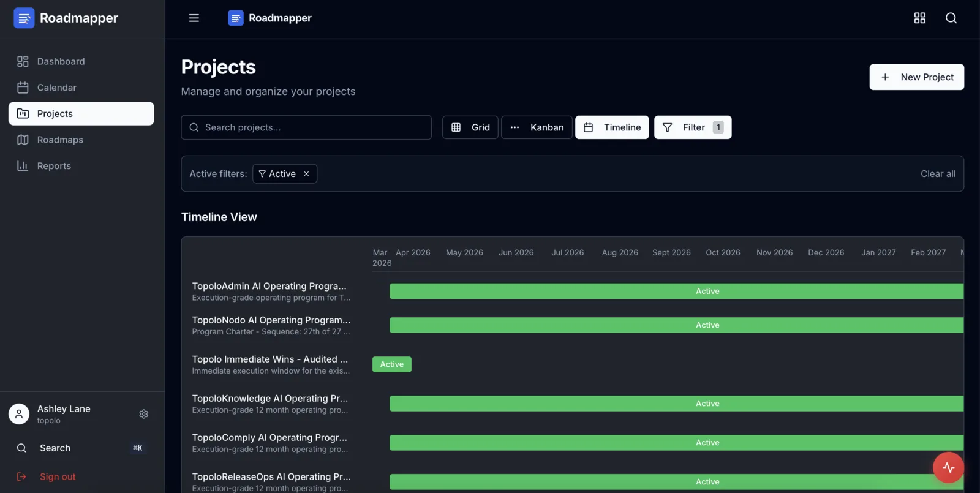Switch to Kanban view

537,127
